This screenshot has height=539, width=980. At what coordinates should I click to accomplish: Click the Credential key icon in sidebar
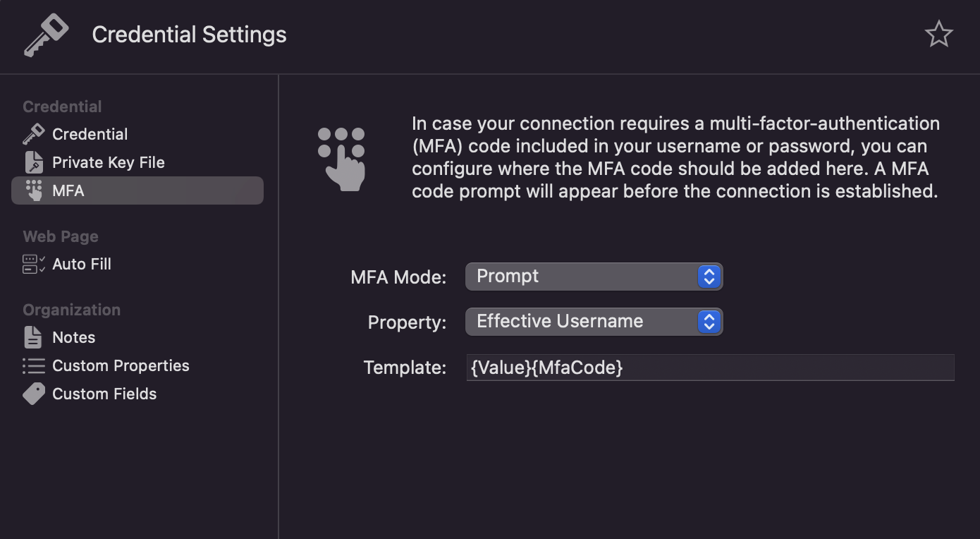[x=33, y=134]
